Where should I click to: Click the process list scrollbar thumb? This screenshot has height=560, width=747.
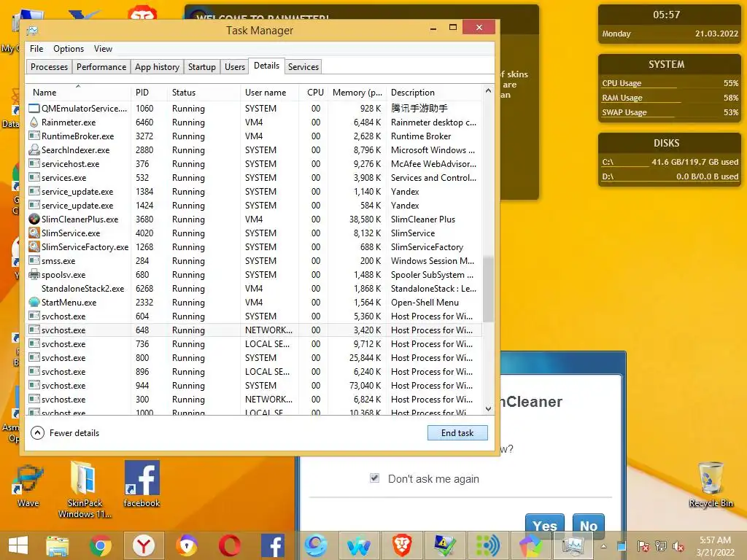click(488, 289)
